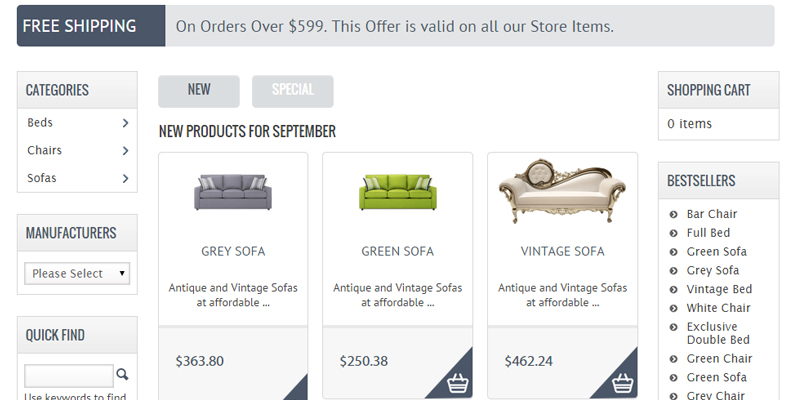Open the Bar Chair bestseller link
The width and height of the screenshot is (800, 400).
point(711,214)
